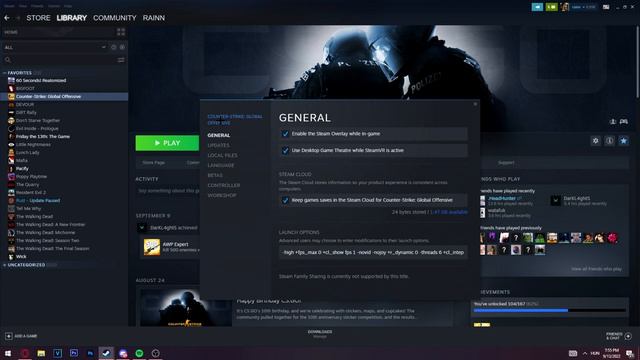Open Friends & Chat icon
640x360 pixels.
[x=628, y=336]
